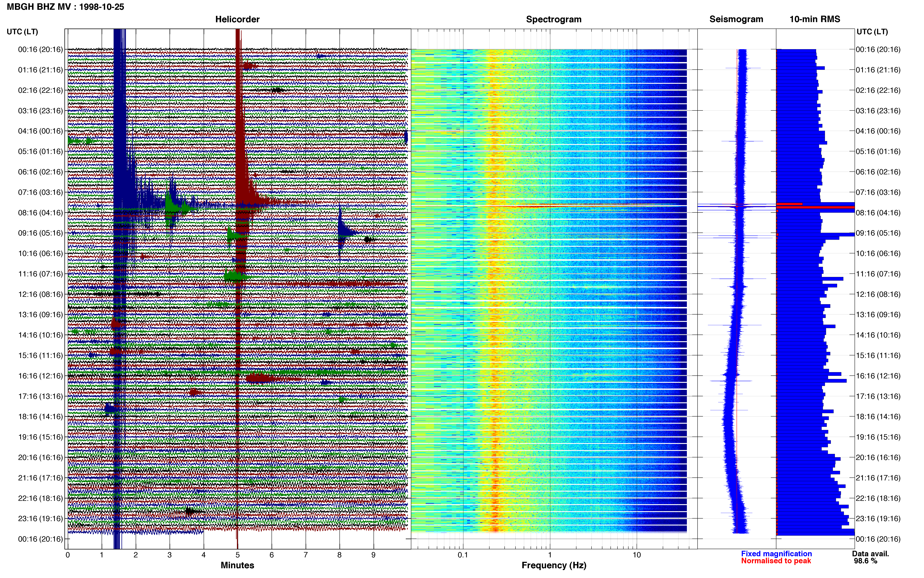Click the seismogram spike near 08:16
924x578 pixels.
(736, 207)
